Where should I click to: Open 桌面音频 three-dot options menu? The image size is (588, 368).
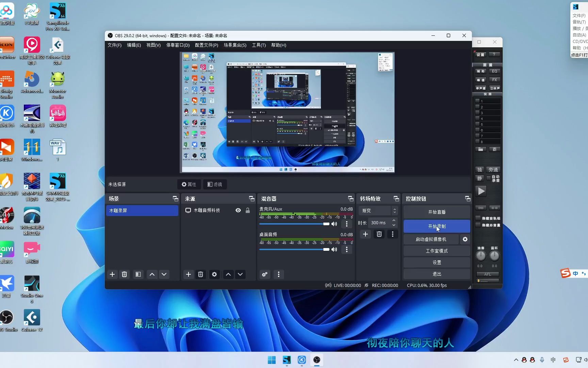(347, 249)
